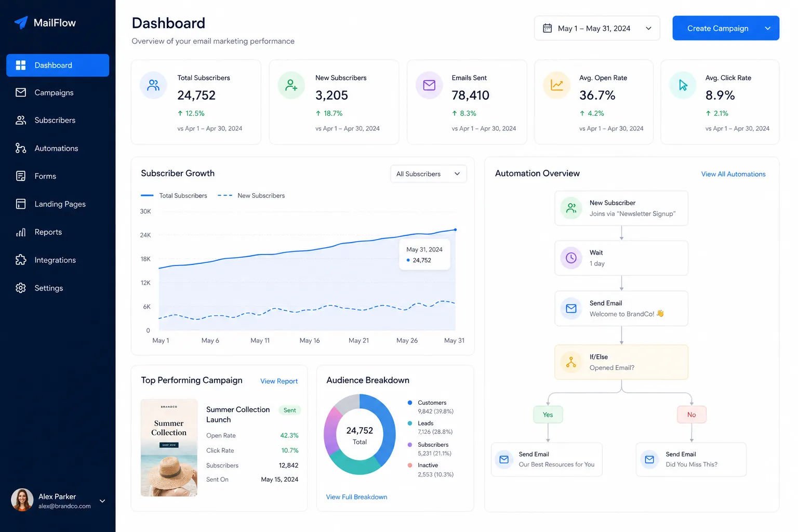Open the All Subscribers chart filter dropdown
Screen dimensions: 798x532
click(429, 174)
